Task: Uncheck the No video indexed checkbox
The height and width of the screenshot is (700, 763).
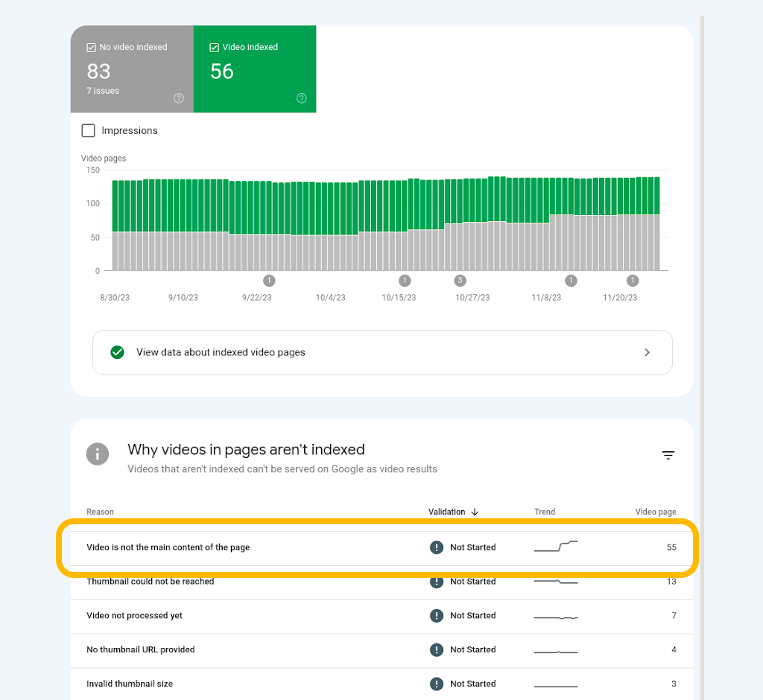Action: coord(91,47)
